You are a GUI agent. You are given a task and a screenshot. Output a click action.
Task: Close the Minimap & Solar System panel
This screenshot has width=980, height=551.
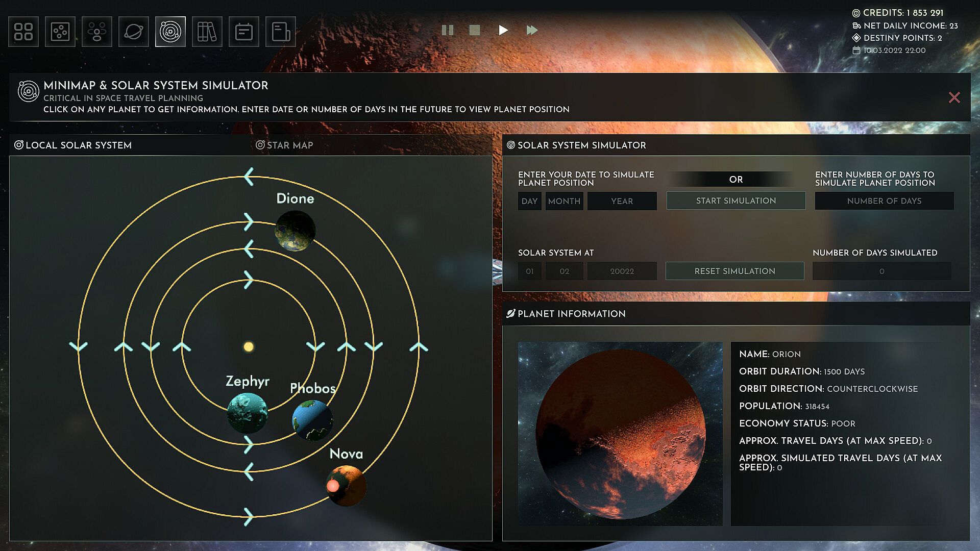point(954,97)
